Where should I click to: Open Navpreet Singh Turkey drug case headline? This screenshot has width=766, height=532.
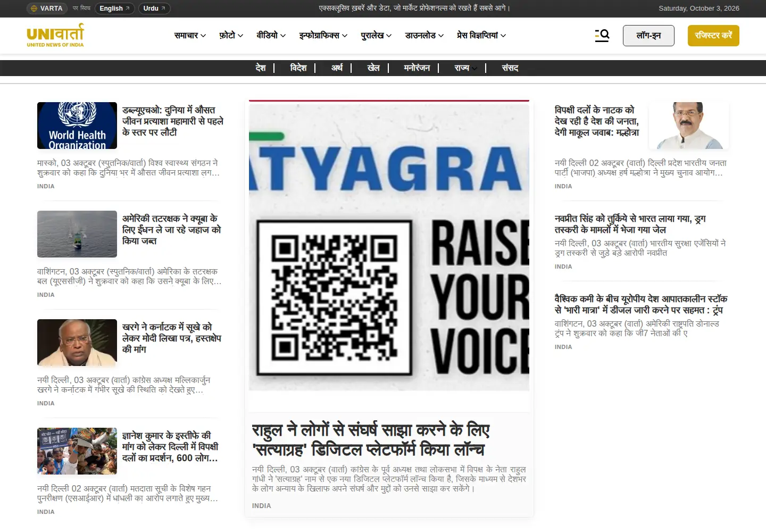point(630,224)
